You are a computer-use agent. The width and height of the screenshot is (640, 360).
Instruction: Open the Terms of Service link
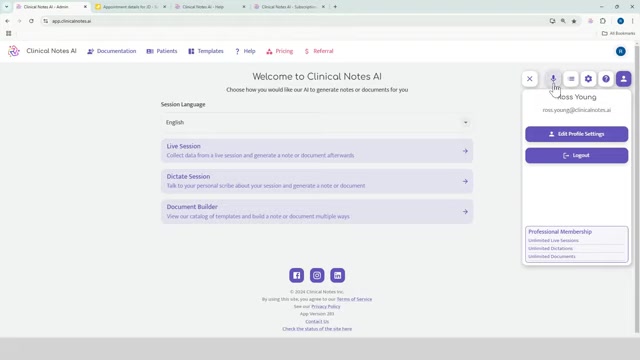(x=354, y=299)
